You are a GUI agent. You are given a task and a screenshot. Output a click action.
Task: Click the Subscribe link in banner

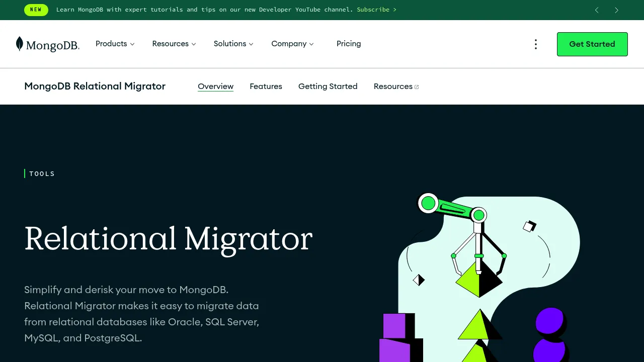[376, 10]
